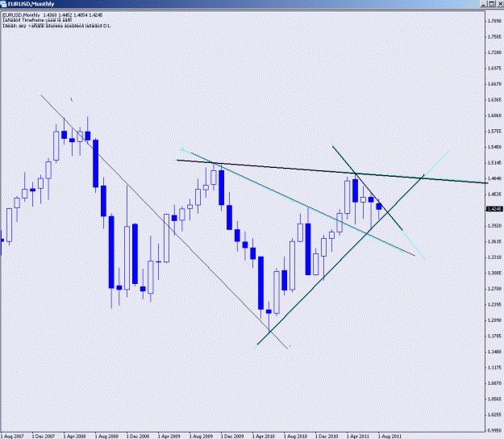Click the 1 Dec 2009 date label
The image size is (504, 439).
pos(232,437)
